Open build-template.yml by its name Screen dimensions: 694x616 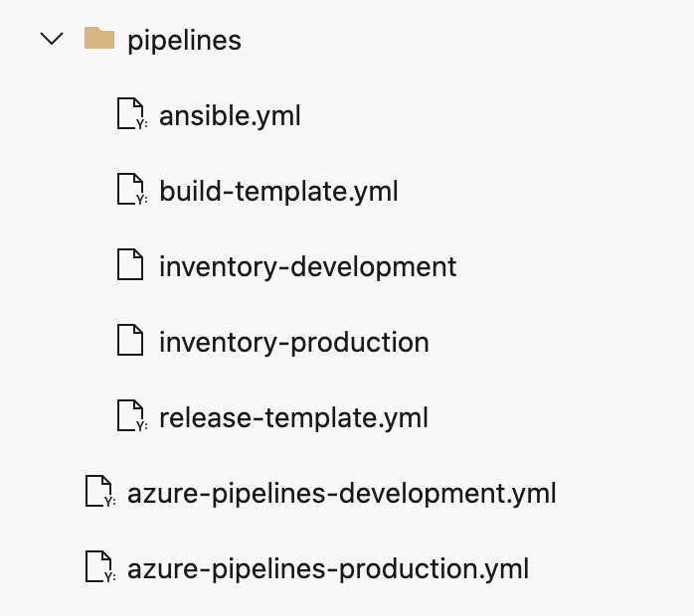[278, 192]
